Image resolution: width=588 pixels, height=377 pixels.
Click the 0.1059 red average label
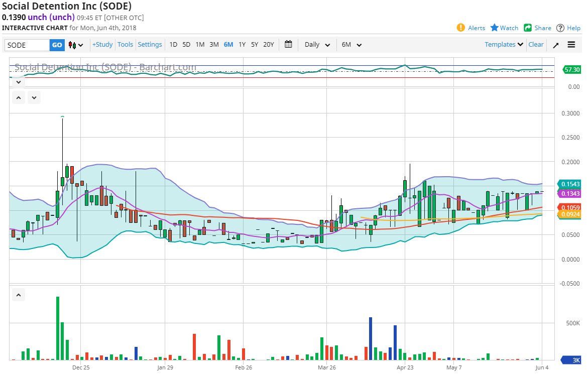click(569, 207)
